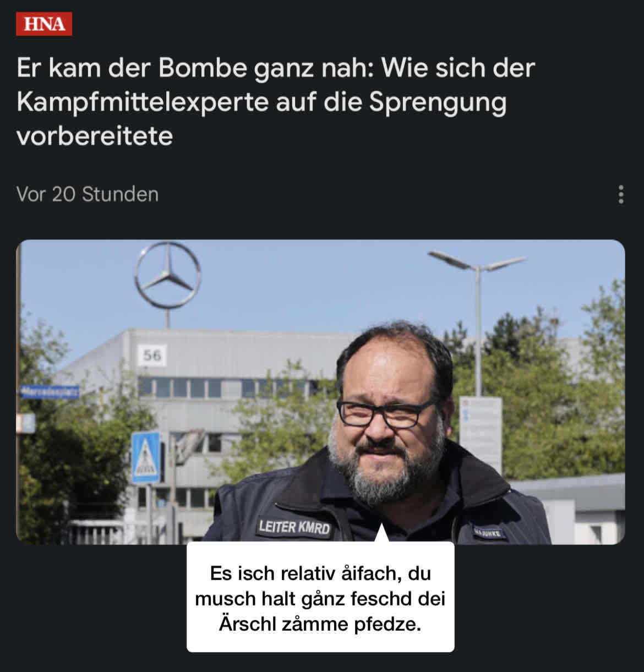644x672 pixels.
Task: Click the Mercedes star emblem in photo
Action: click(x=168, y=275)
